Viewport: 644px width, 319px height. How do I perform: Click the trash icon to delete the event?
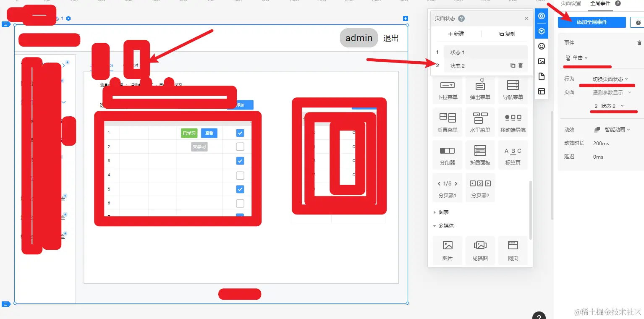pyautogui.click(x=639, y=42)
